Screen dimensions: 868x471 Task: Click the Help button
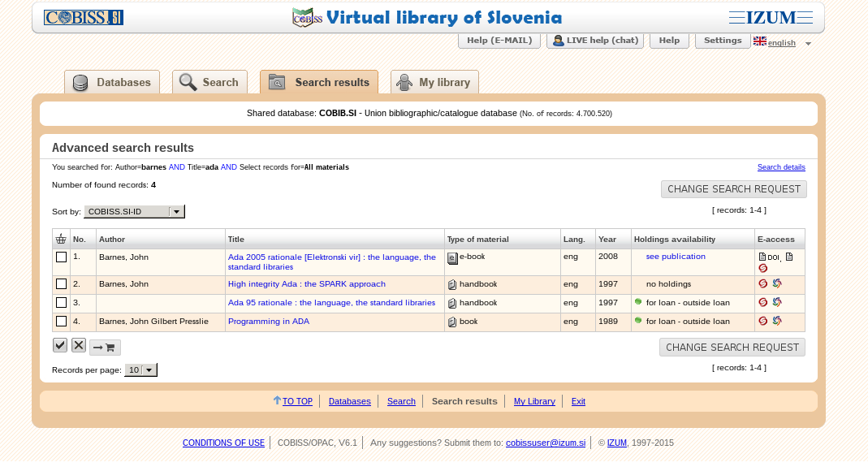pyautogui.click(x=669, y=41)
